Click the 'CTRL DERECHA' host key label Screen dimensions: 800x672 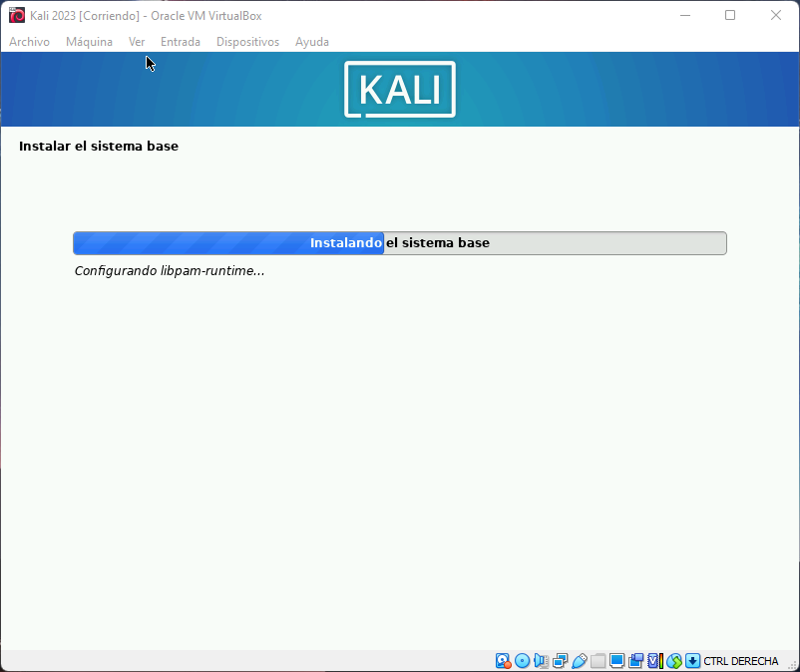click(741, 661)
